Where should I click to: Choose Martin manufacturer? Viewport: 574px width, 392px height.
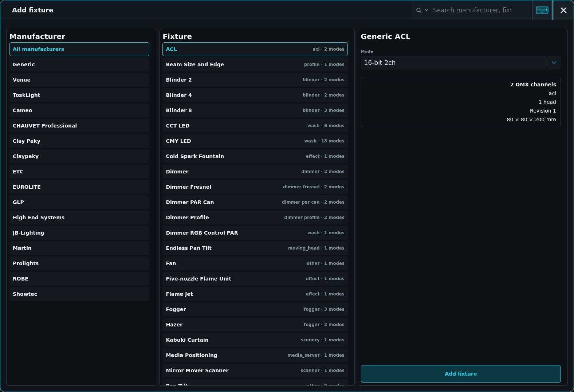point(79,248)
